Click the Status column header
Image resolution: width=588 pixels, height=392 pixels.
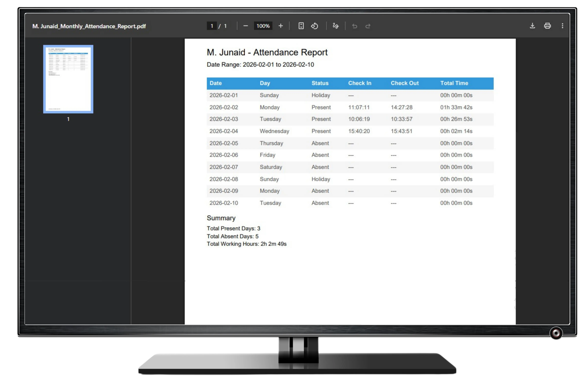tap(320, 83)
